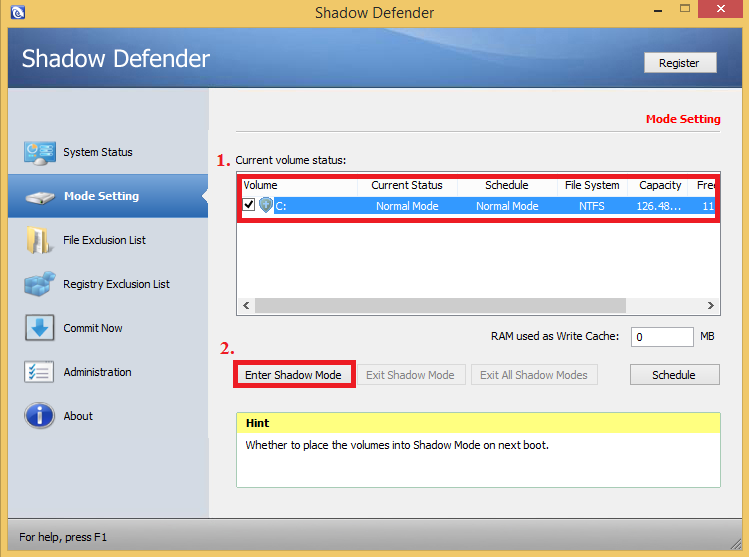Maximize the Shadow Defender window
The image size is (752, 560).
point(685,9)
